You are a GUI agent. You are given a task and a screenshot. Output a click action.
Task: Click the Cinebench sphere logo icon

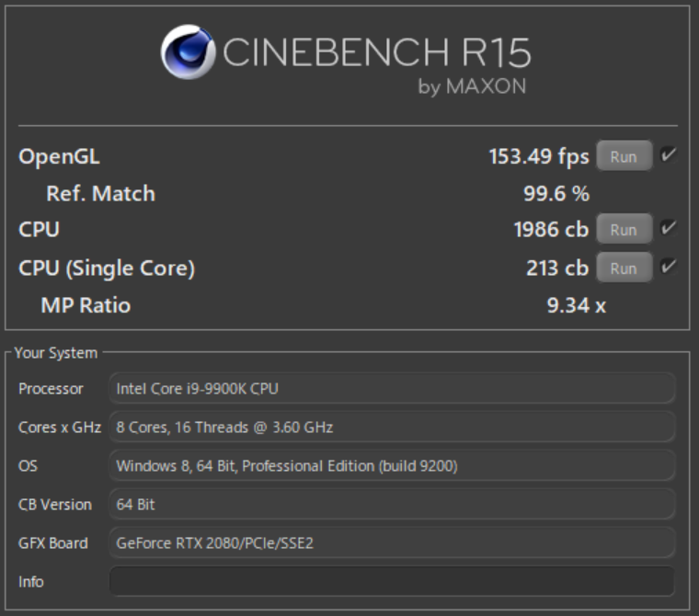tap(188, 51)
